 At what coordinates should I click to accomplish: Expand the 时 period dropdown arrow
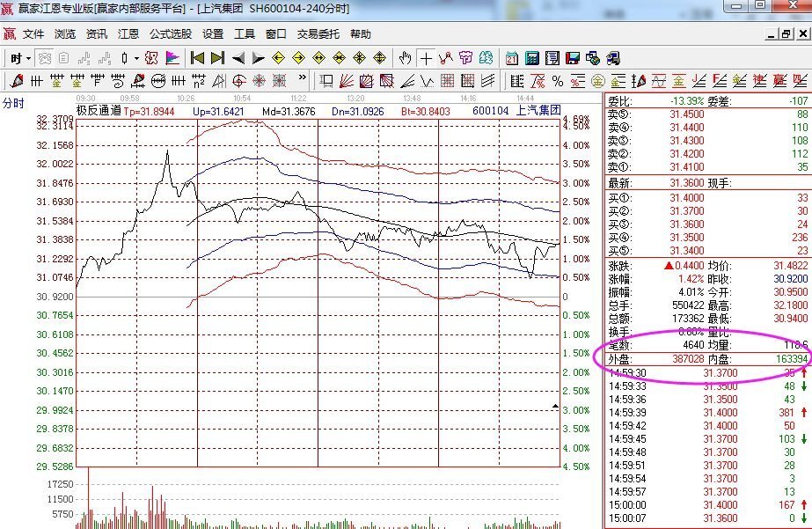pyautogui.click(x=28, y=59)
